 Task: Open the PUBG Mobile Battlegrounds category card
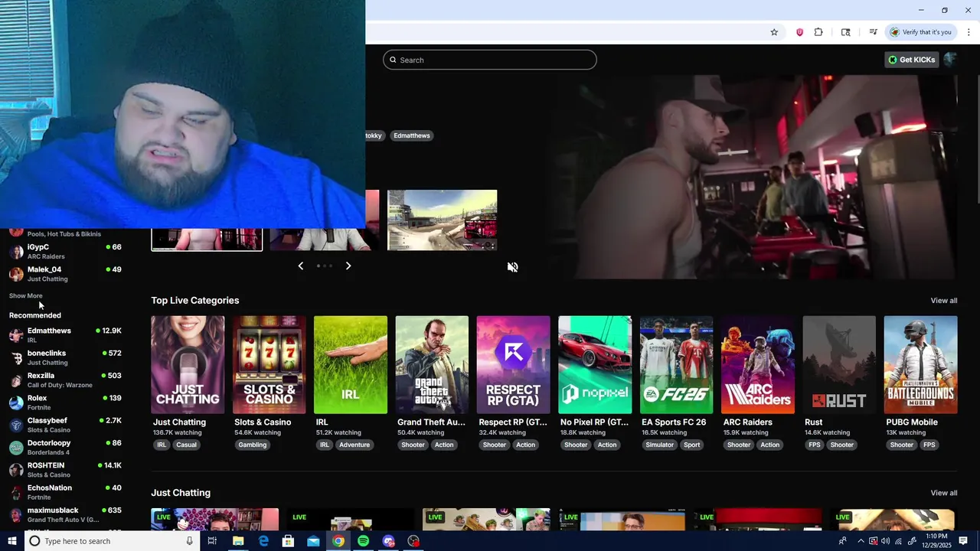coord(920,365)
